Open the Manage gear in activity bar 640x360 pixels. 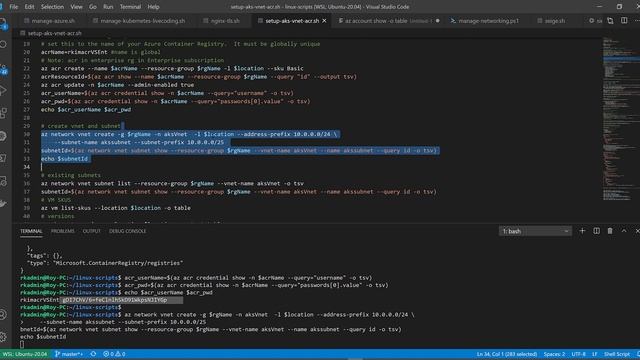[3, 337]
